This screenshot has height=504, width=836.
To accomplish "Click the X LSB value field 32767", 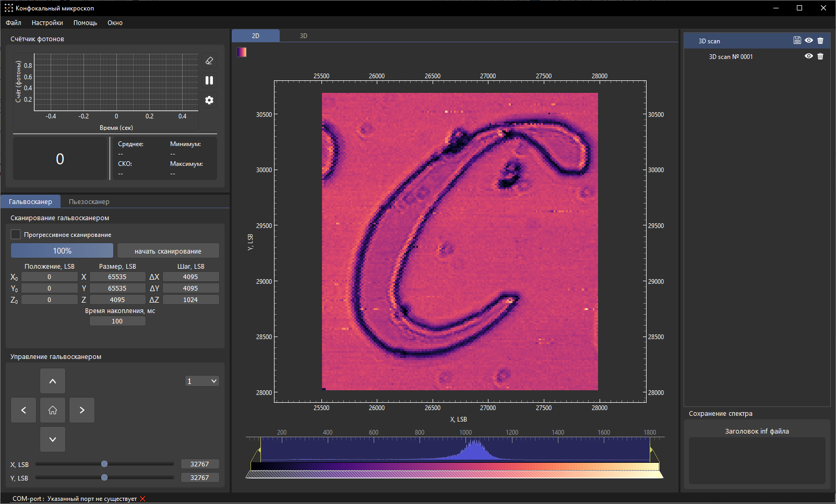I will pos(200,464).
